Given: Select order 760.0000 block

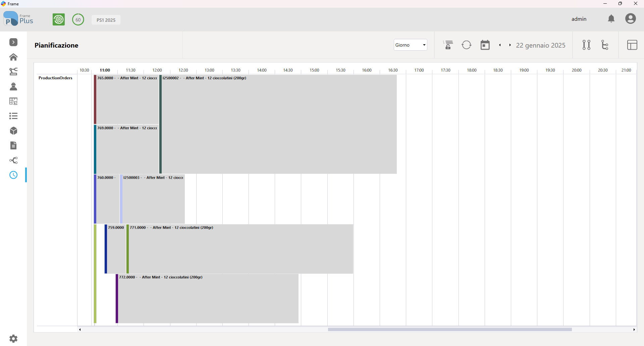Looking at the screenshot, I should 107,199.
